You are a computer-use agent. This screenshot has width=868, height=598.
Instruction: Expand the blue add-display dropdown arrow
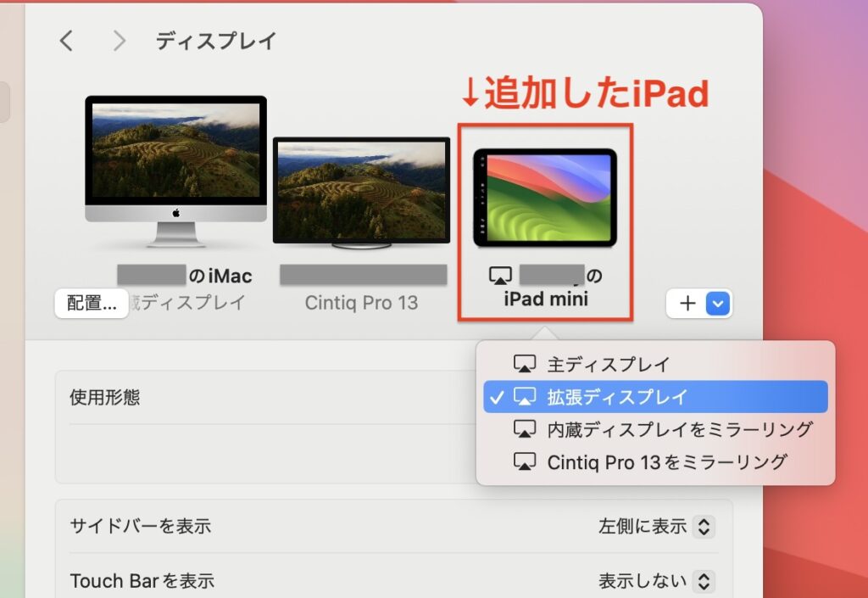point(718,304)
